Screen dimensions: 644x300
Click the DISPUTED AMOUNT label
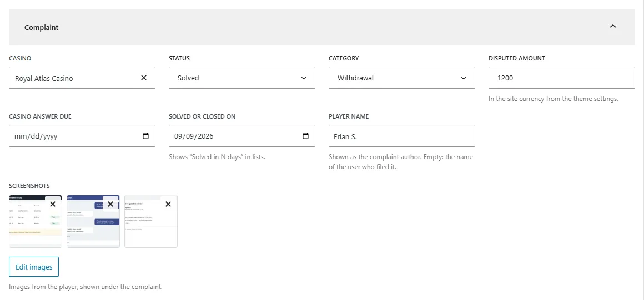517,58
